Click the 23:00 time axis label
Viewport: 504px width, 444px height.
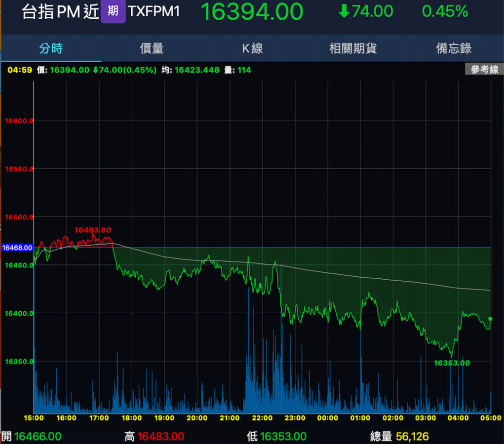point(295,418)
